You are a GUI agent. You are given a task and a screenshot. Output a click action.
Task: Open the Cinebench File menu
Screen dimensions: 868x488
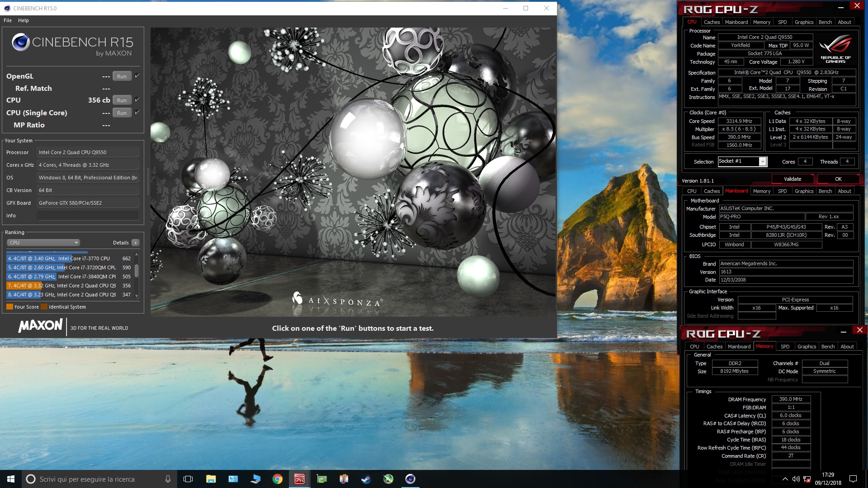pos(8,20)
